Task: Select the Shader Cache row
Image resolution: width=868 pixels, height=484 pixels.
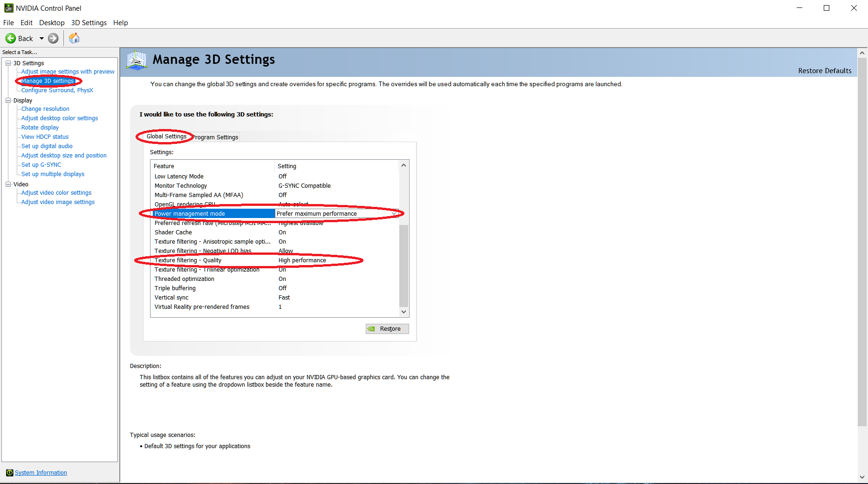Action: pyautogui.click(x=275, y=232)
